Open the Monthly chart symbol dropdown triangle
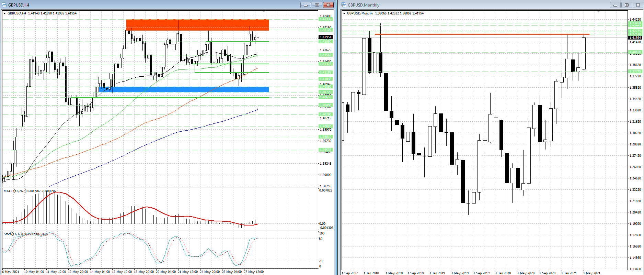This screenshot has width=644, height=275. point(344,13)
